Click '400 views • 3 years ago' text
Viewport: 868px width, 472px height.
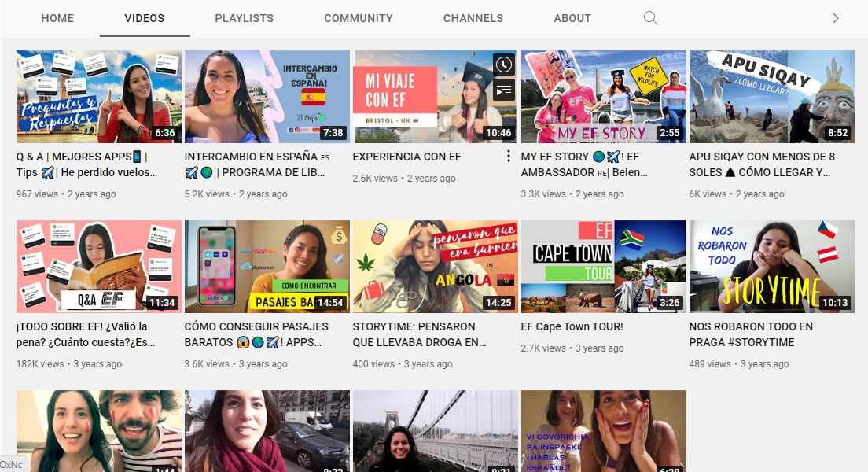point(403,364)
